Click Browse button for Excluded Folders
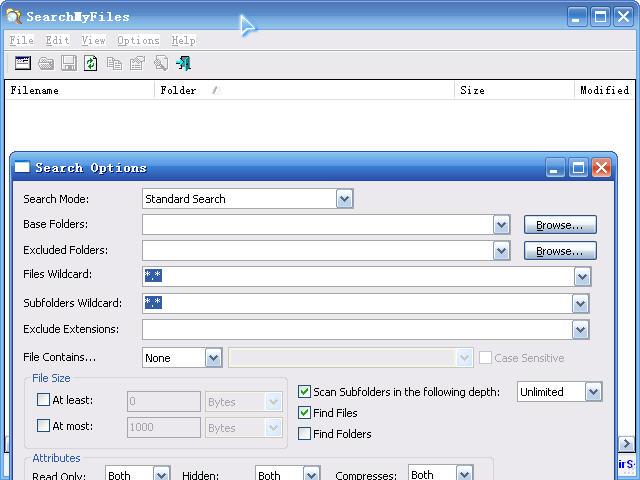 coord(560,251)
